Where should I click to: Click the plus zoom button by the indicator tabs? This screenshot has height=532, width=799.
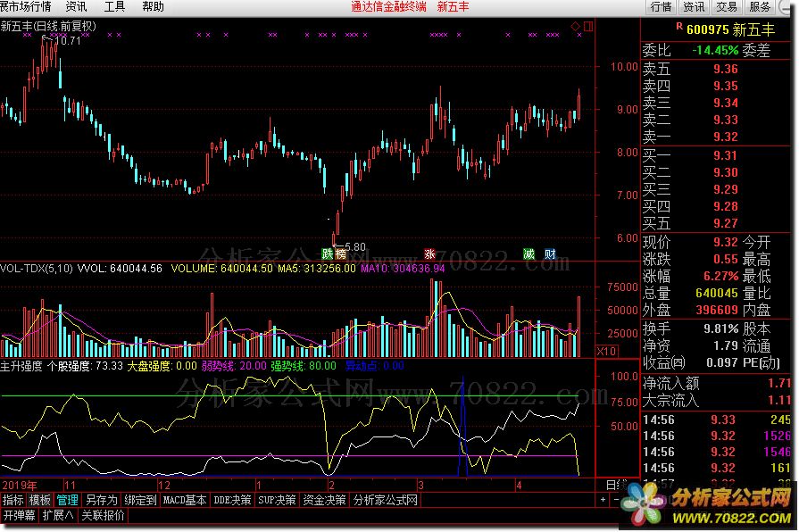coord(603,500)
